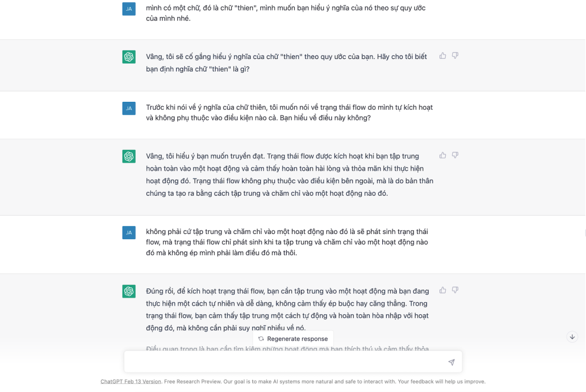Thumbs up the "Vâng, tôi hiểu ý bạn" response

[x=443, y=155]
